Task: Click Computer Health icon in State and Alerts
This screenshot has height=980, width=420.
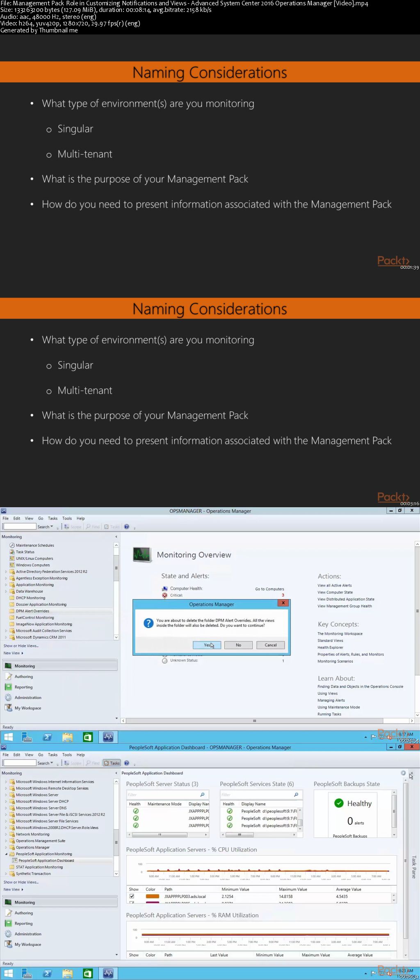Action: 164,588
